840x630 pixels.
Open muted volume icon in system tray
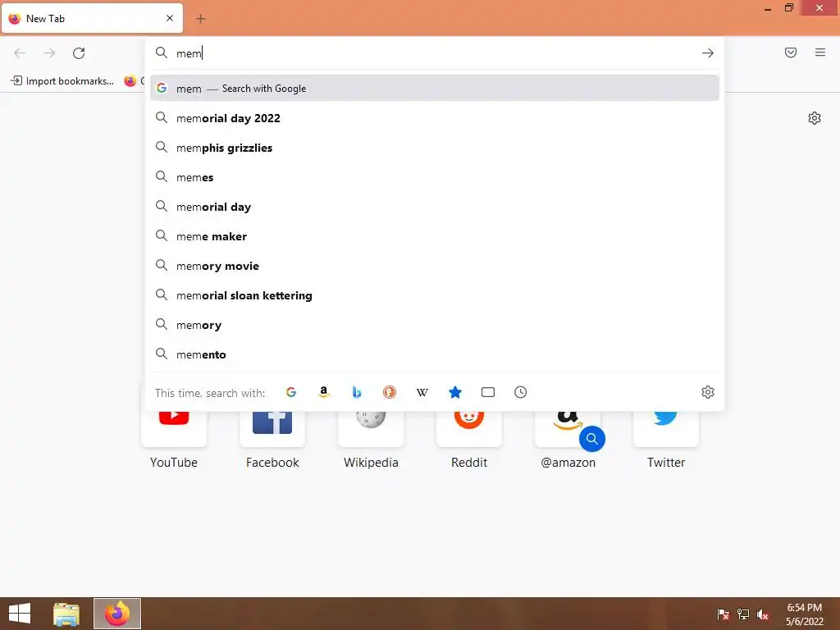(763, 614)
